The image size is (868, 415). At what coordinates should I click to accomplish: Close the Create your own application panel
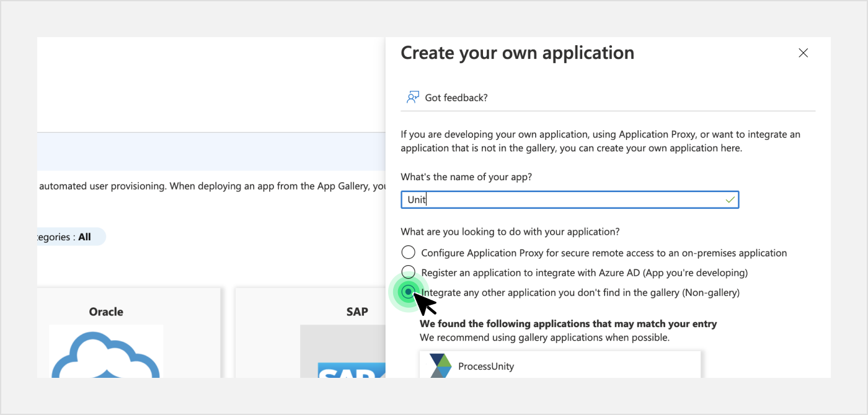803,53
